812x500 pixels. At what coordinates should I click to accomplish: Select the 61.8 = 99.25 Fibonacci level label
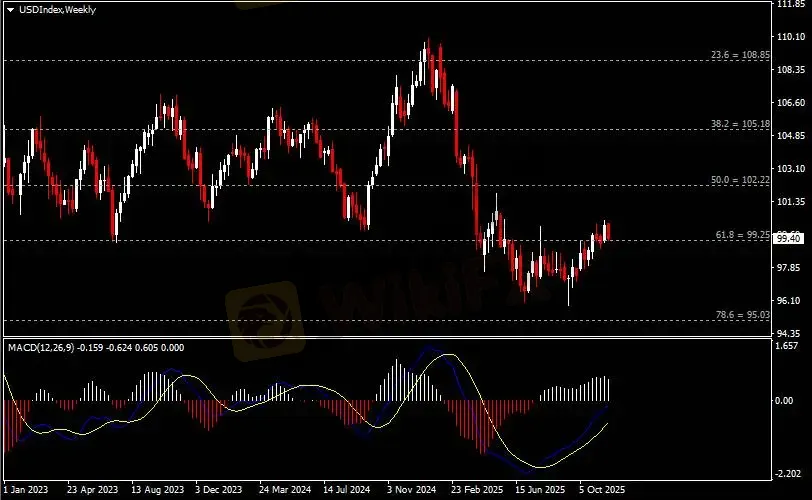pyautogui.click(x=743, y=234)
